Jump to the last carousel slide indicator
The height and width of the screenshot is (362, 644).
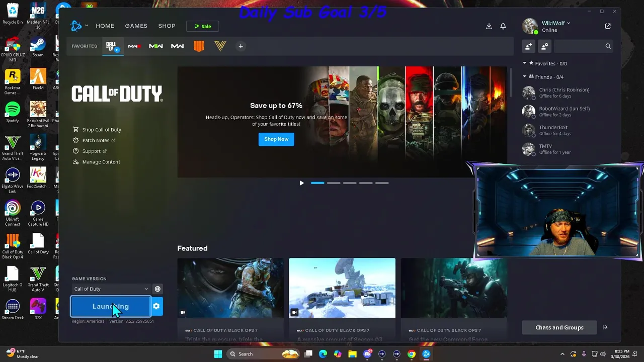tap(382, 183)
